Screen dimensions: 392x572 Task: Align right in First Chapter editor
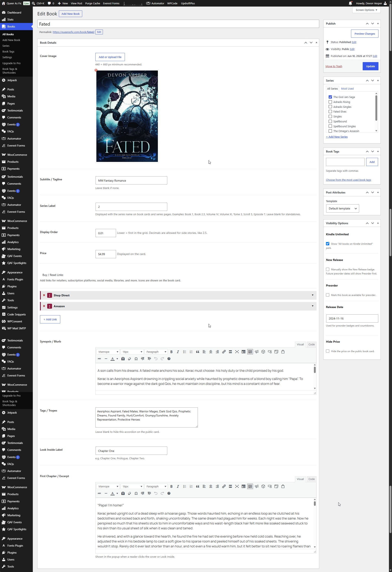click(x=217, y=486)
